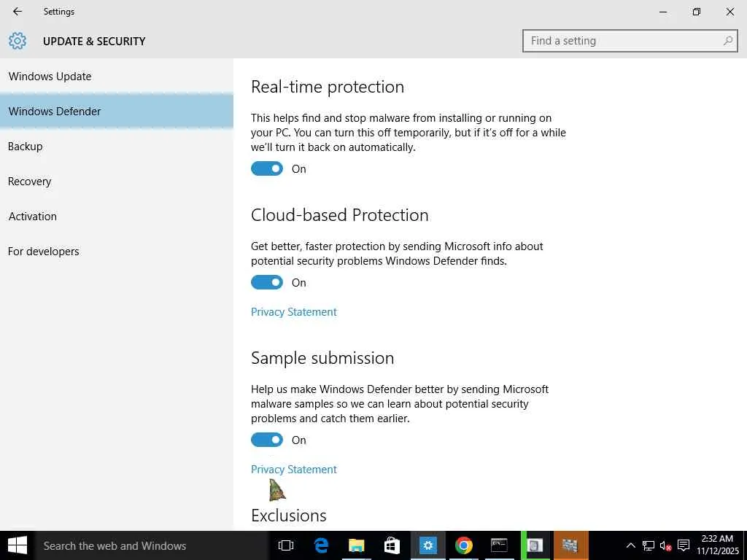Image resolution: width=747 pixels, height=560 pixels.
Task: Click the muted volume tray icon
Action: click(665, 545)
